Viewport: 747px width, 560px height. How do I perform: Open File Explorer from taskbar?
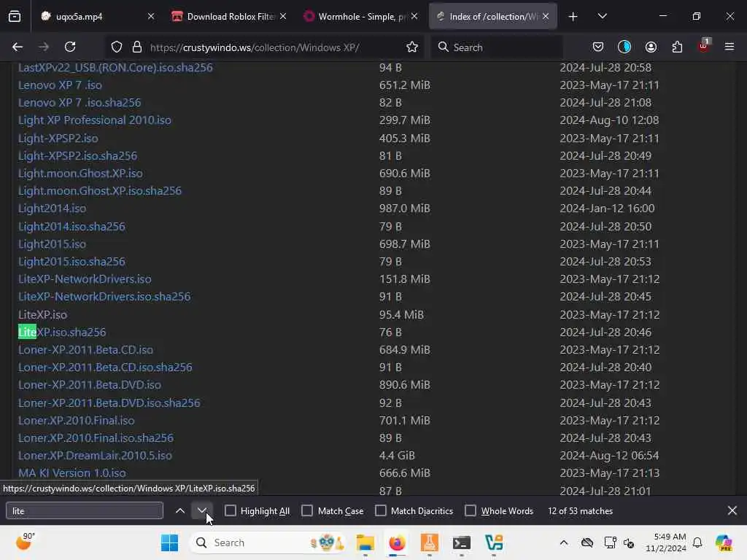click(365, 542)
